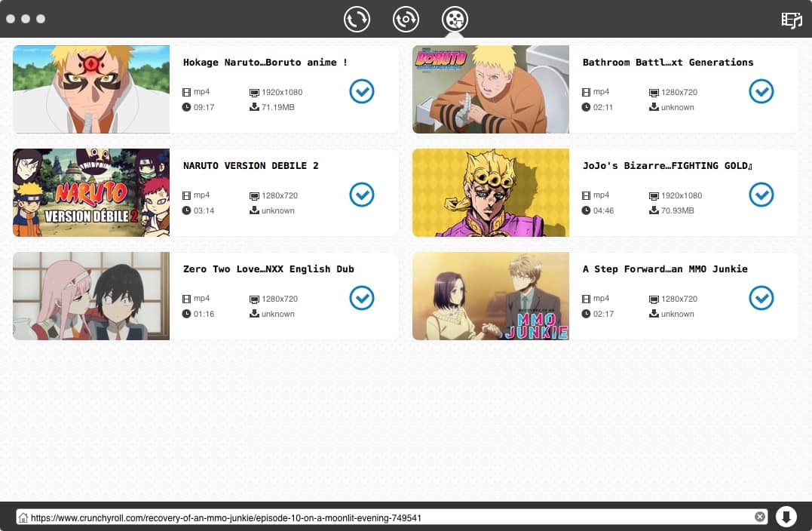Click the download size icon in Bathroom Battle card
Viewport: 812px width, 531px height.
[654, 106]
